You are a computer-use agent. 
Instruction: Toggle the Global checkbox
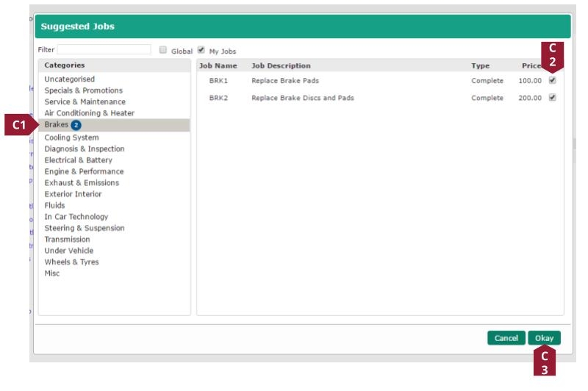click(x=163, y=51)
